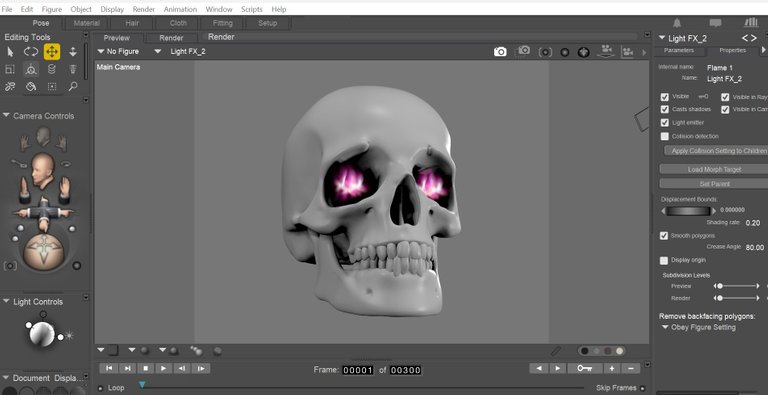This screenshot has height=395, width=768.
Task: Open the File menu
Action: click(x=7, y=9)
